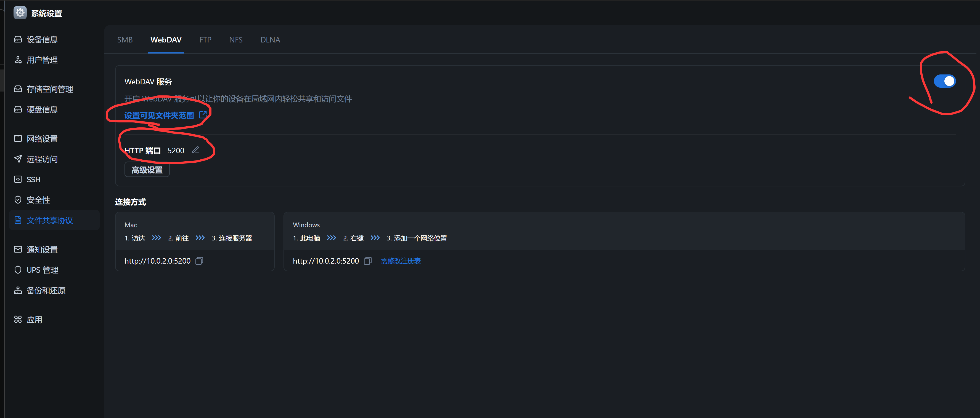Switch to the SMB tab

point(125,40)
